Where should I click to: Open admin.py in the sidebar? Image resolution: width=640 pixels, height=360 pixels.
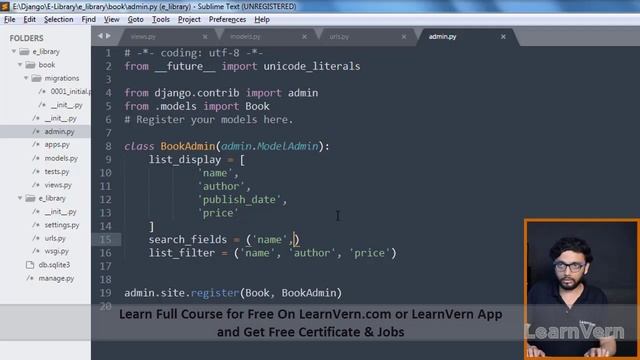point(59,131)
